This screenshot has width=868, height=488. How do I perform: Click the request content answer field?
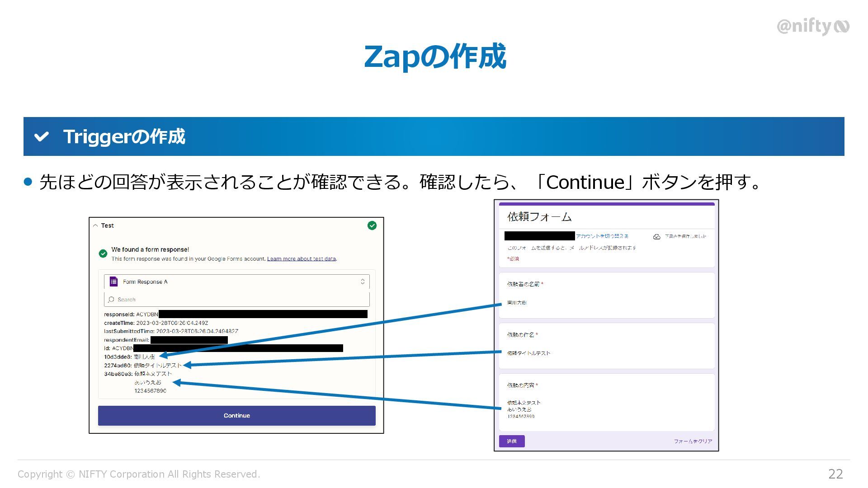point(524,409)
